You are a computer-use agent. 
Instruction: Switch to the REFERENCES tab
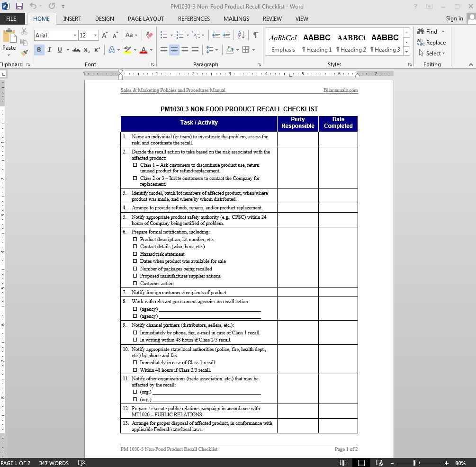(194, 19)
